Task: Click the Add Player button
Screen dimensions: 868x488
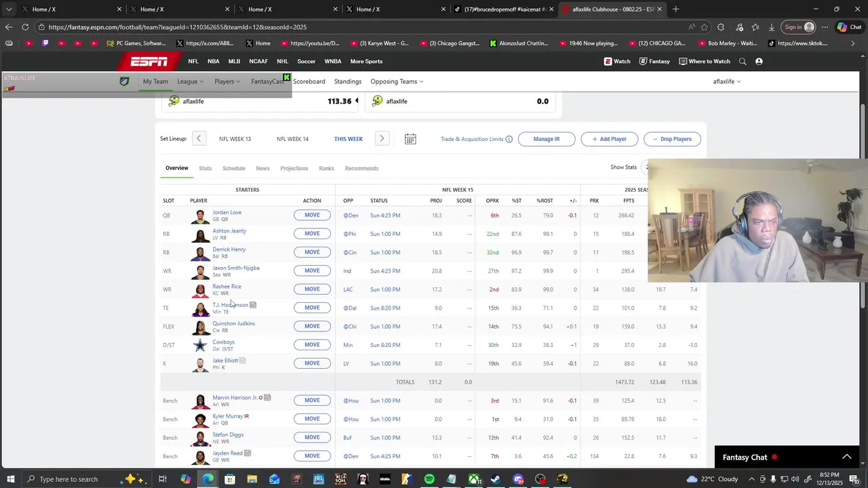Action: (x=610, y=139)
